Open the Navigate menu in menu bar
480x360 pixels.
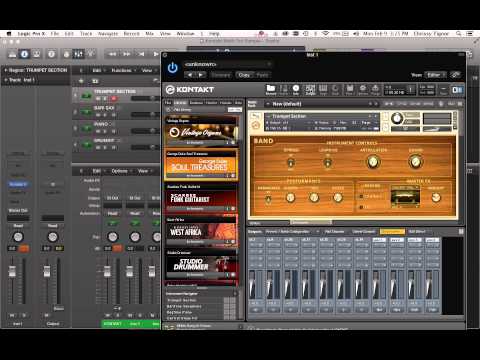click(x=108, y=34)
